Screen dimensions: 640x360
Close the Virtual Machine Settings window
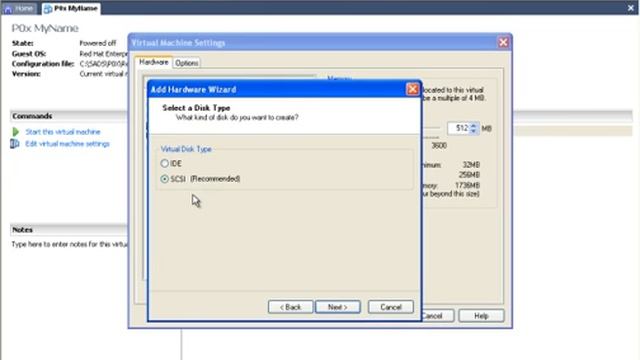pos(503,42)
